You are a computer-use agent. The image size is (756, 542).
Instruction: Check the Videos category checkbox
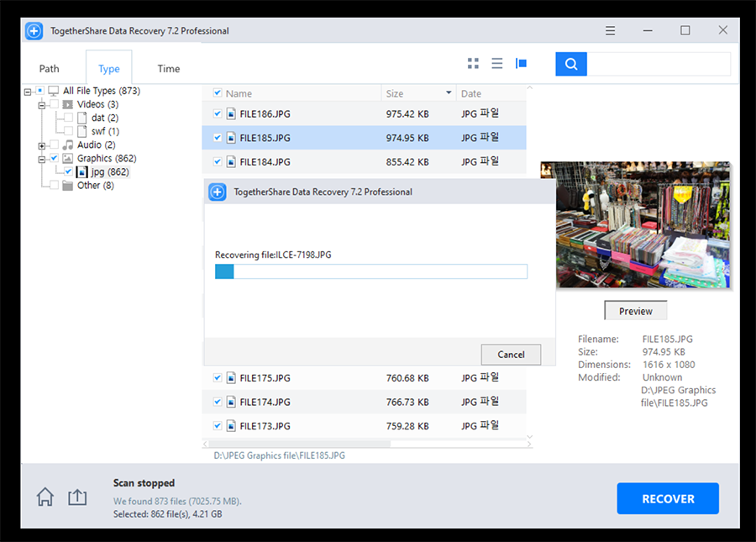click(54, 103)
